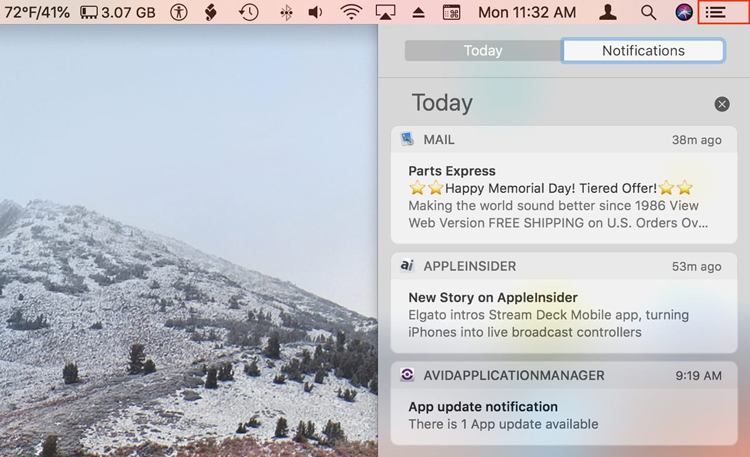750x457 pixels.
Task: Open the fast user switching person icon
Action: pos(608,12)
